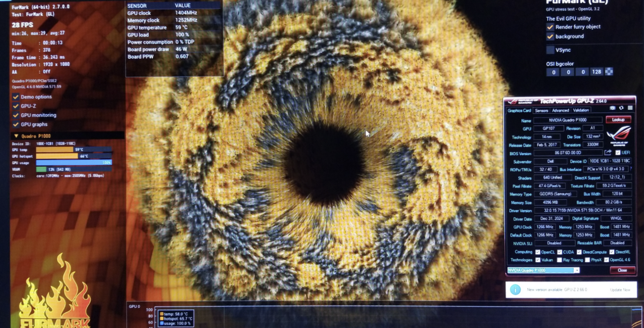Screen dimensions: 644x328
Task: Click the Lookup button
Action: 618,120
